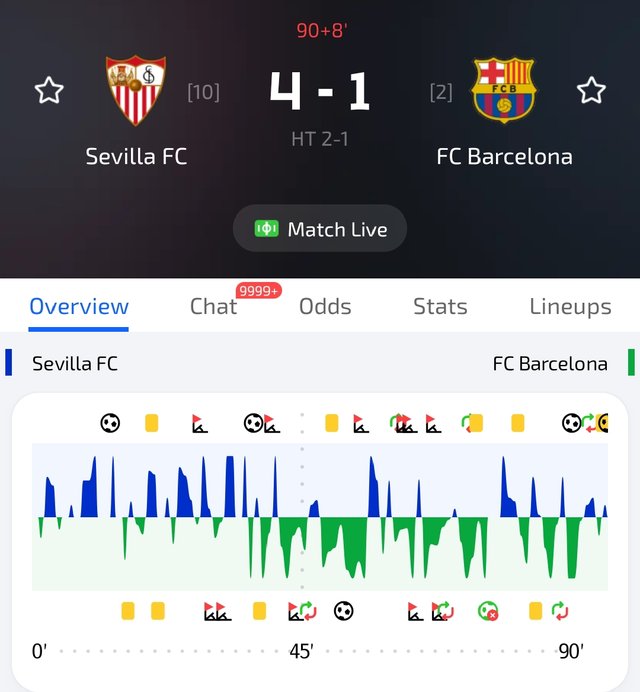The width and height of the screenshot is (640, 692).
Task: Switch to the Odds tab
Action: pyautogui.click(x=325, y=307)
